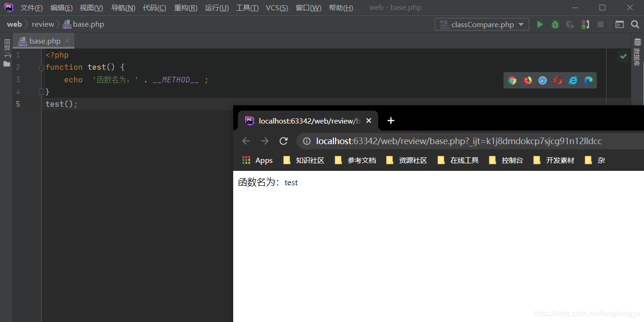
Task: Open the 工具(T) Tools menu
Action: point(247,7)
